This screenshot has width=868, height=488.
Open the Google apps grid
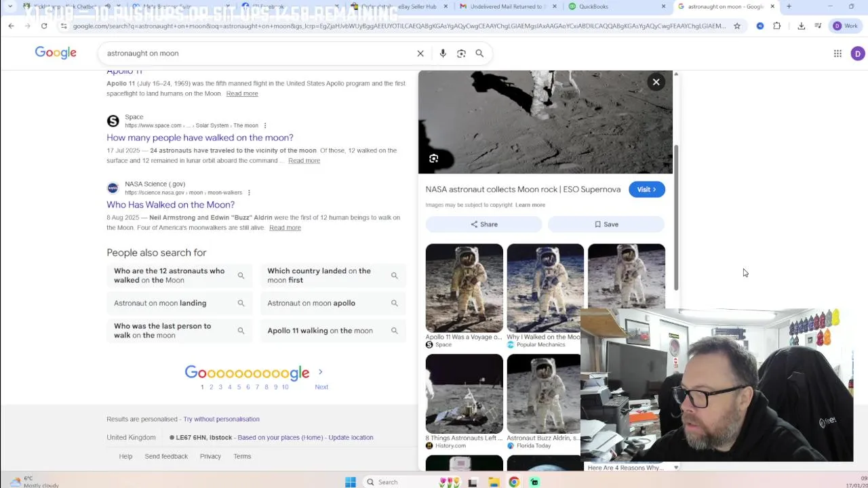(837, 54)
